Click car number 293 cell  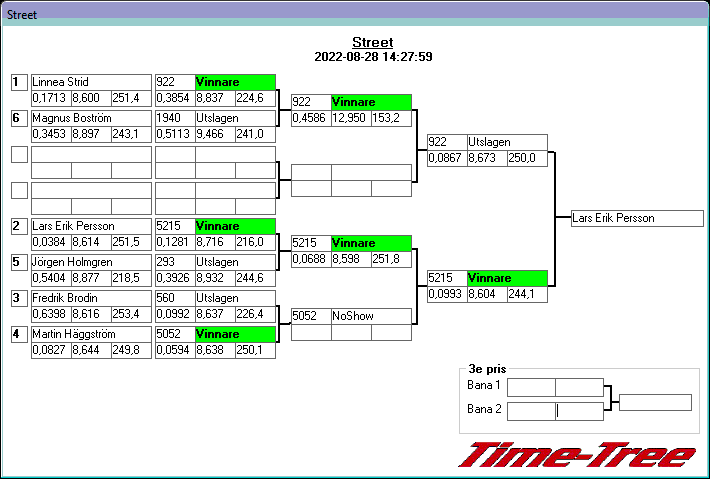[x=175, y=263]
